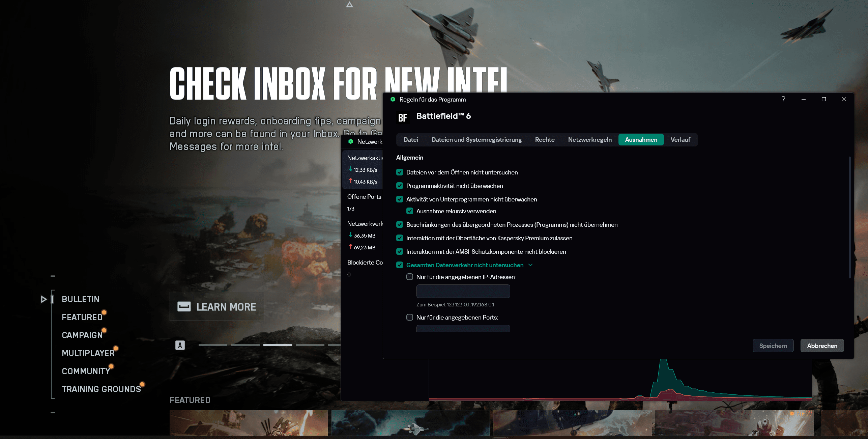Image resolution: width=868 pixels, height=439 pixels.
Task: Open the Netzwerkregeln tab
Action: 589,140
